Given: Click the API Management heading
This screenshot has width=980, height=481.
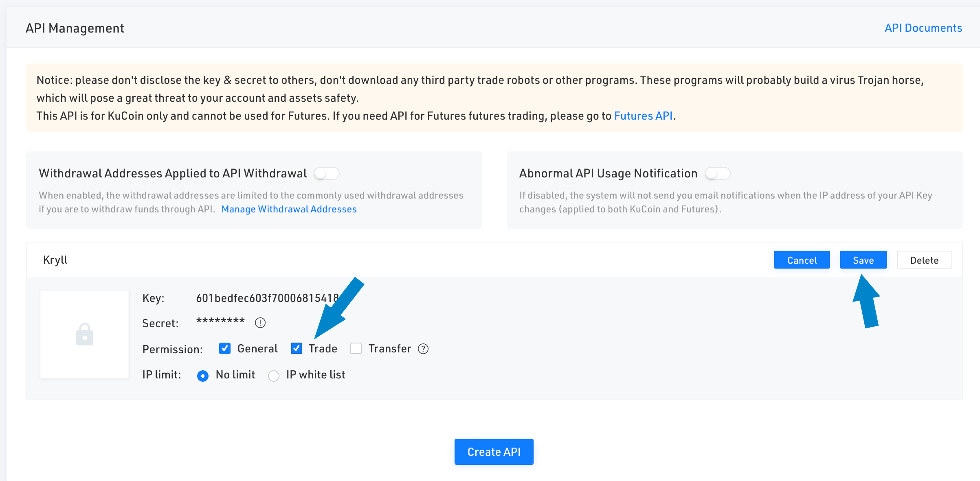Looking at the screenshot, I should (75, 28).
